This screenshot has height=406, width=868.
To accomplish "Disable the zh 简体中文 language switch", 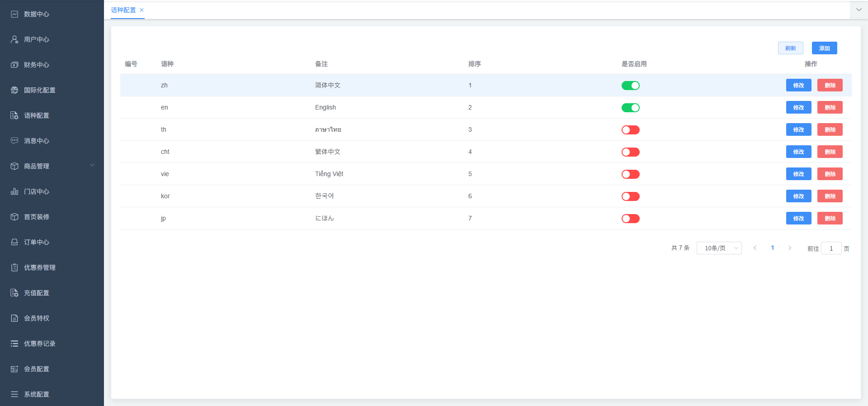I will 630,86.
